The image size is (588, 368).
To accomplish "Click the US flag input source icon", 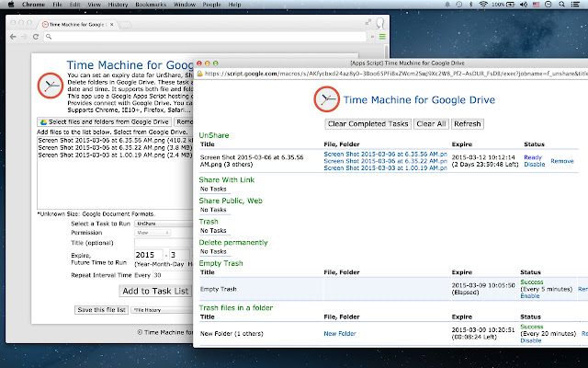I will 536,5.
